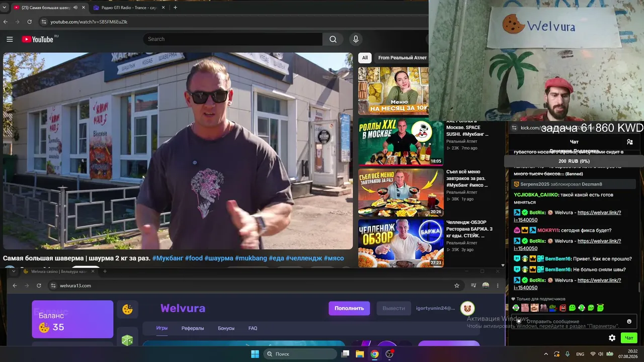Image resolution: width=644 pixels, height=362 pixels.
Task: Open the green dice sidebar icon
Action: click(127, 339)
